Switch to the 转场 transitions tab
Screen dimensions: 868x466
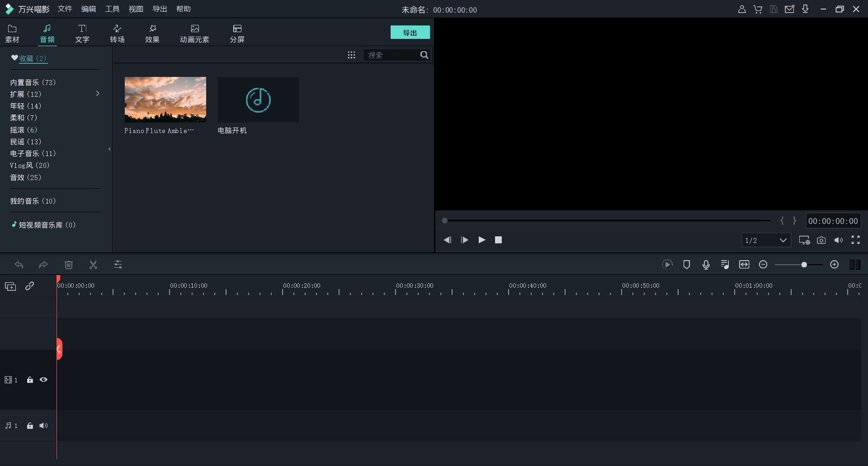(117, 34)
